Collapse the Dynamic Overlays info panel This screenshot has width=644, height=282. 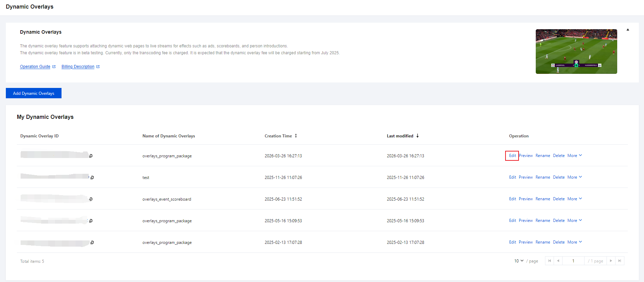tap(628, 30)
